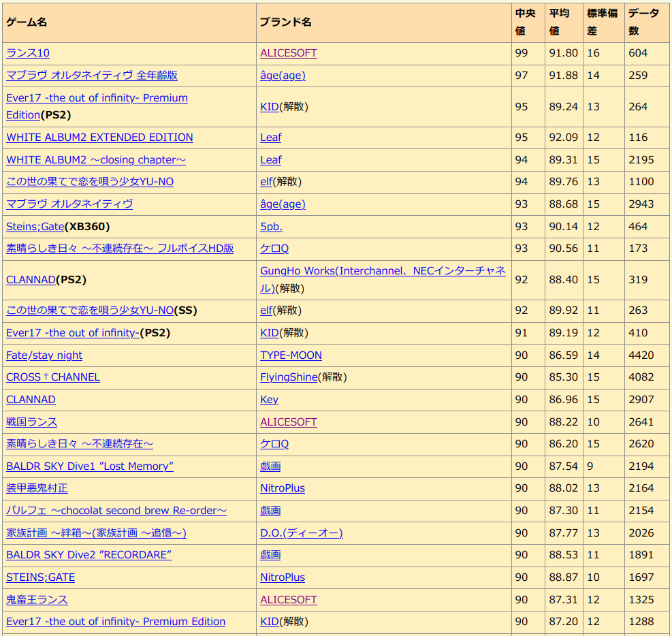
Task: Open D.O.(ディーオー) brand link
Action: coord(302,533)
